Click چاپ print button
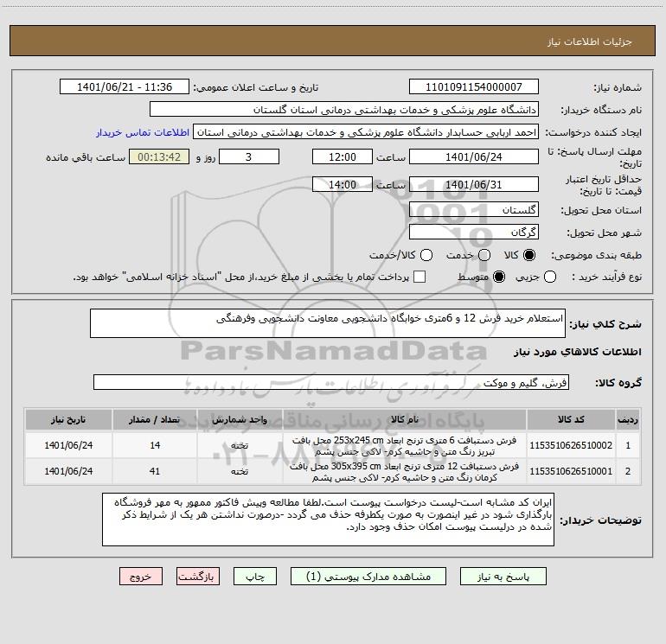 [255, 577]
